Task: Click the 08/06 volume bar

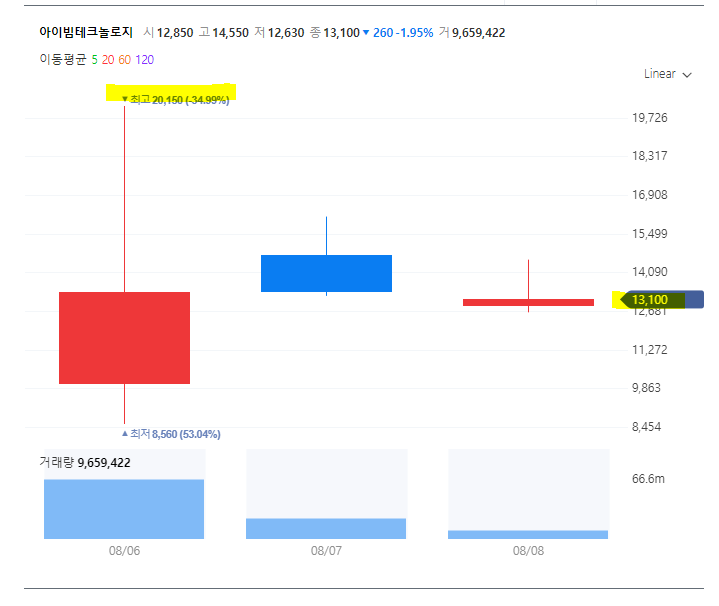Action: coord(124,509)
